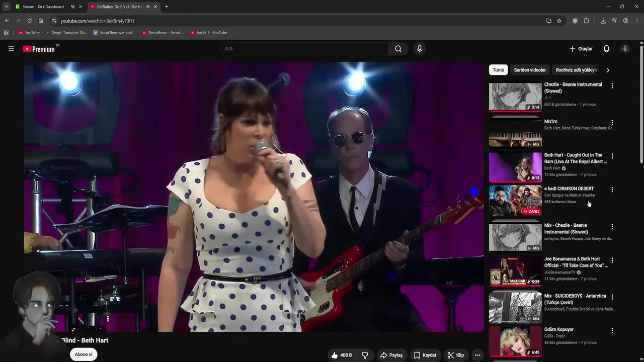Select the Seriden videolar chip
Image resolution: width=644 pixels, height=362 pixels.
pos(530,70)
